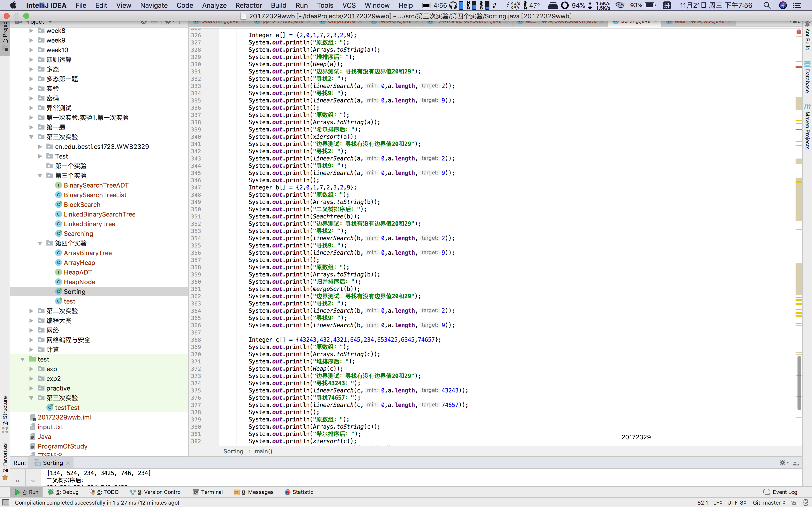
Task: Open the Analyze menu
Action: coord(214,5)
